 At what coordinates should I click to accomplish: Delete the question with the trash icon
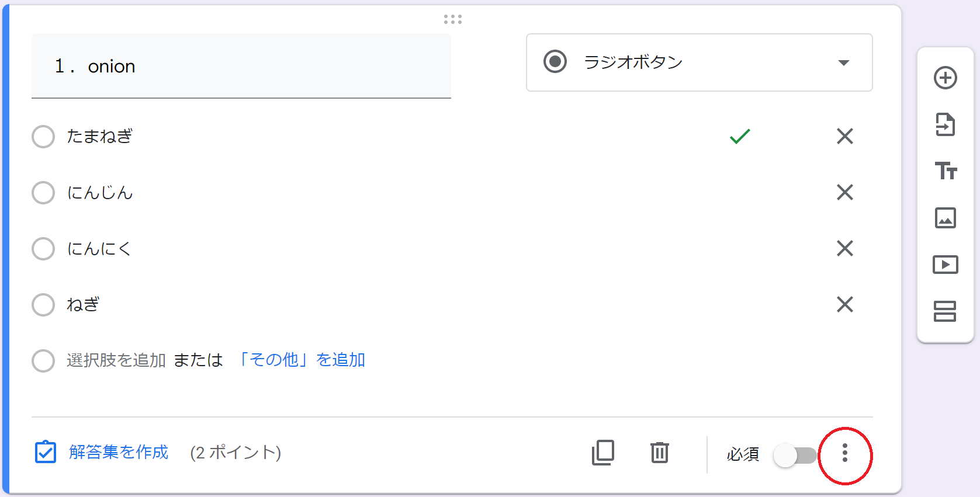pyautogui.click(x=660, y=453)
